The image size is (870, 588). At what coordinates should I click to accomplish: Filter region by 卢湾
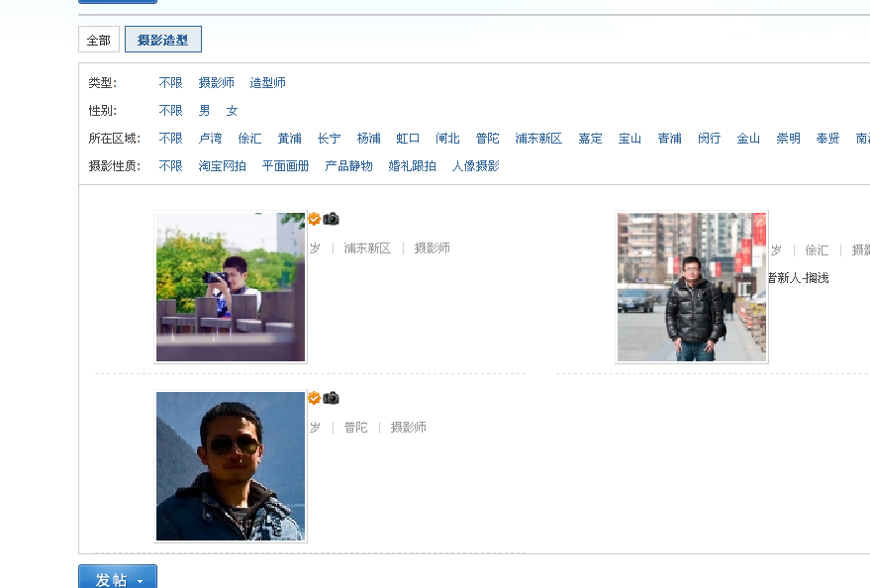point(210,139)
